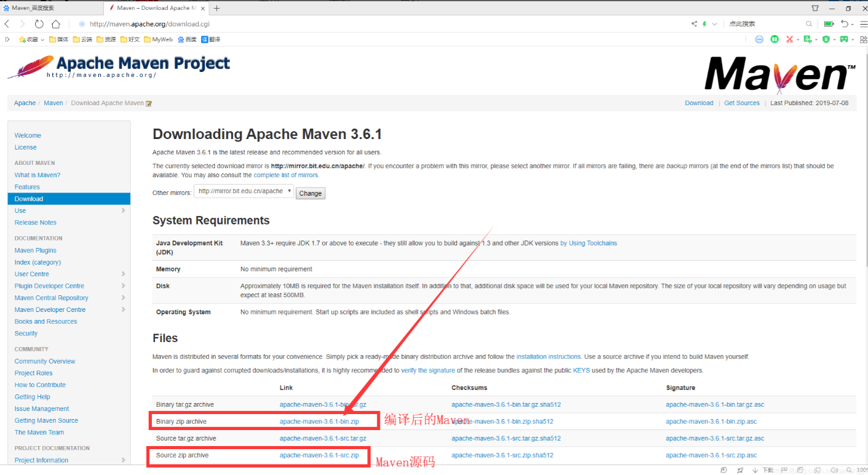Toggle the sidebar icon left of bookmarks bar
Viewport: 868px width, 475px height.
7,39
